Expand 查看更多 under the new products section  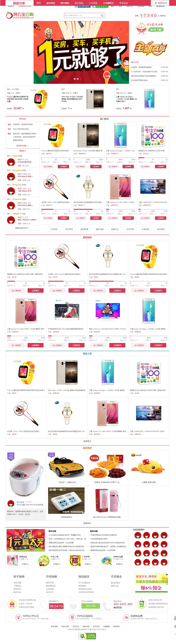tap(87, 441)
